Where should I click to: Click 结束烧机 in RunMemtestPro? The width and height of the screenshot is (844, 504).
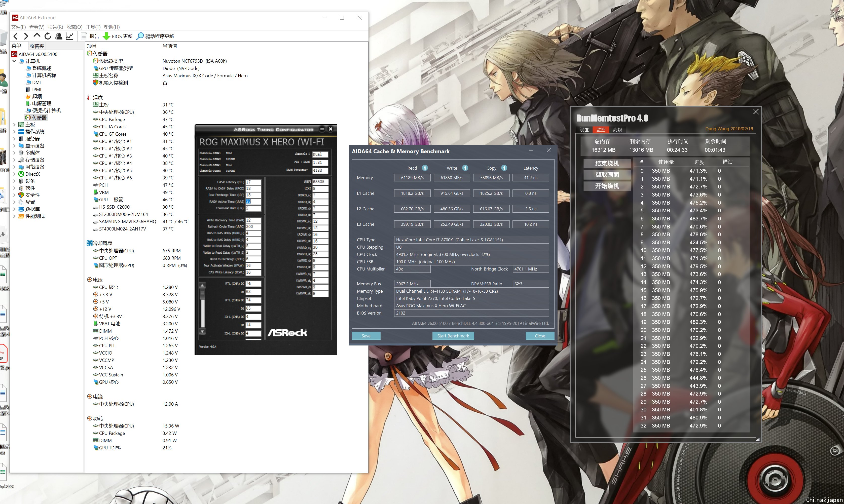click(607, 163)
